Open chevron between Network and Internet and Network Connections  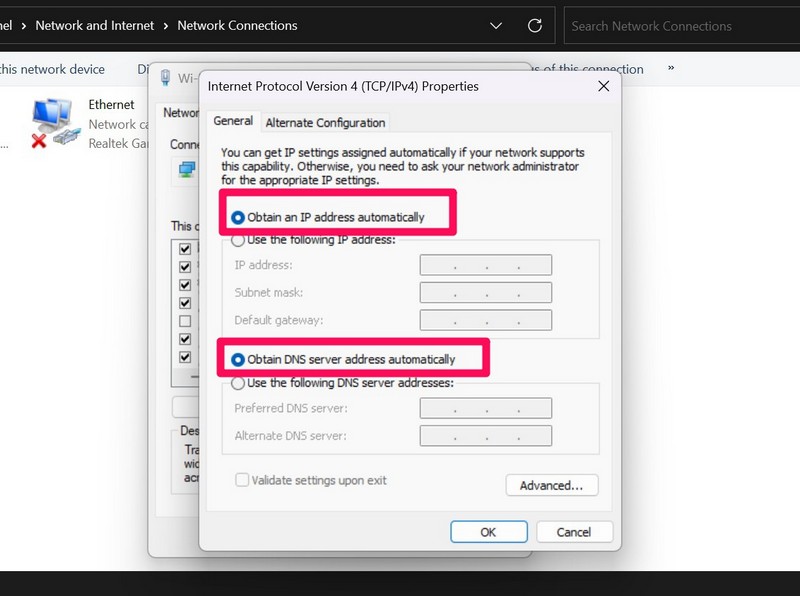pos(166,26)
